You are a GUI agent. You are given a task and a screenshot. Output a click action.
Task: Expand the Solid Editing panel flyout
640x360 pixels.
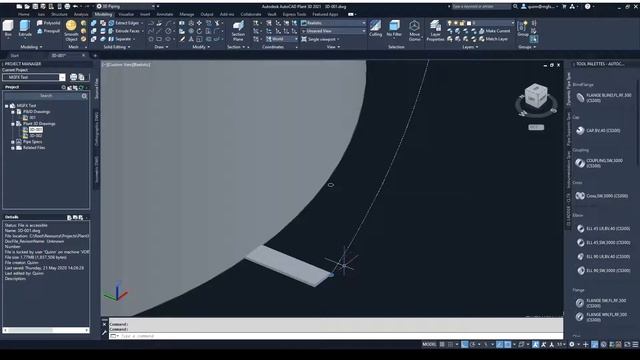[x=116, y=47]
